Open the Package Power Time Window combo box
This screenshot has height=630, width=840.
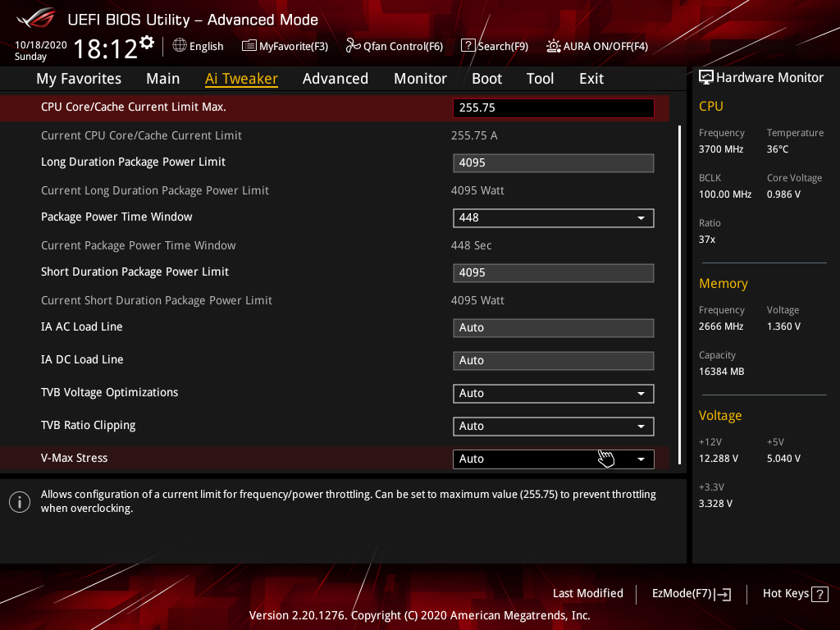(554, 218)
